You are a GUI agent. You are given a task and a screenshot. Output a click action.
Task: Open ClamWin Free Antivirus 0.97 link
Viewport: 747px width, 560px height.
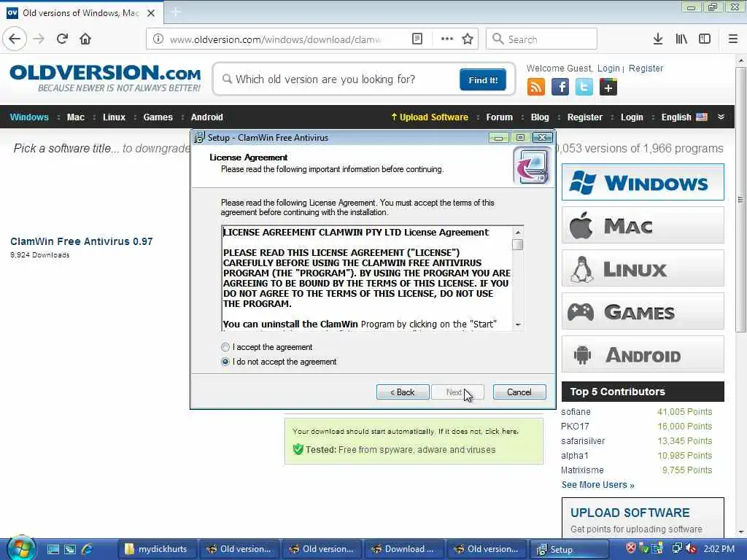pos(82,241)
